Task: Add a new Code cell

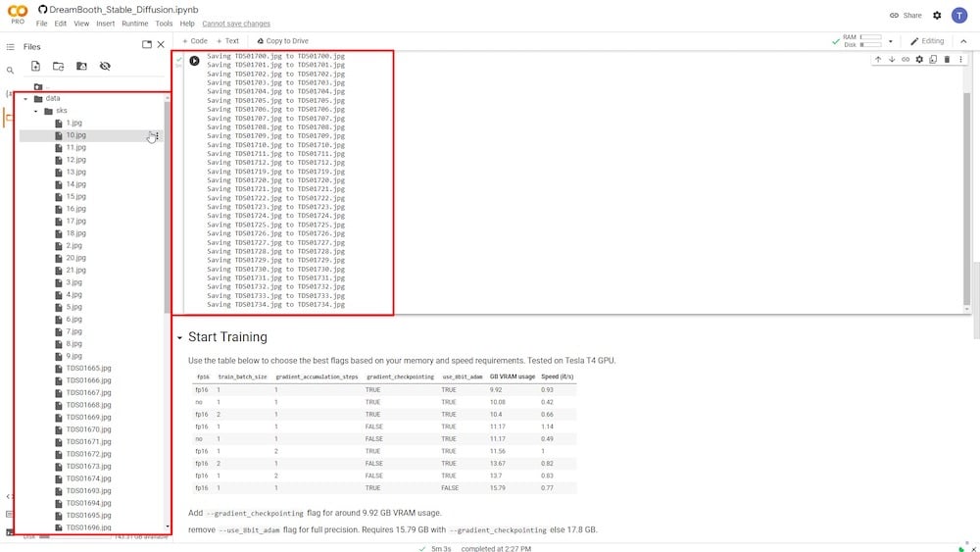Action: coord(194,41)
